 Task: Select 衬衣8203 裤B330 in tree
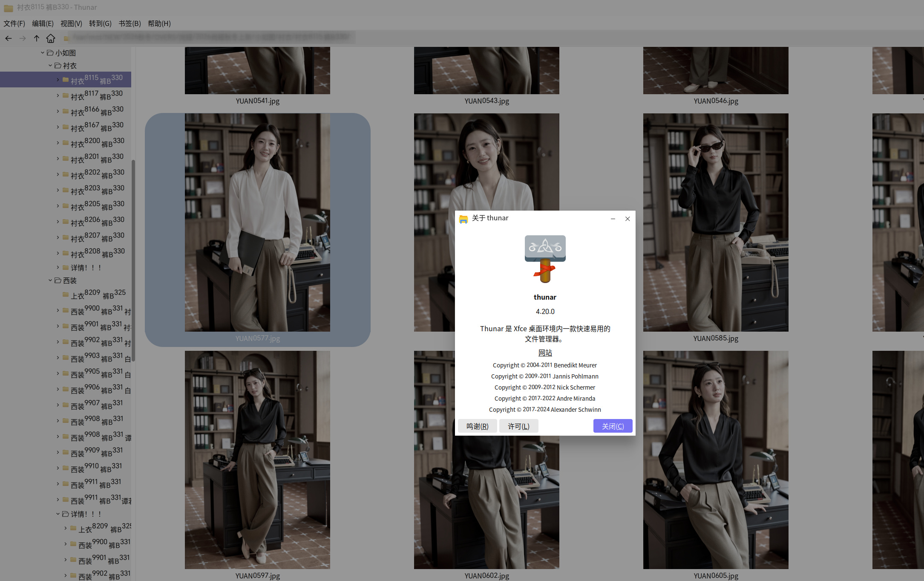98,190
